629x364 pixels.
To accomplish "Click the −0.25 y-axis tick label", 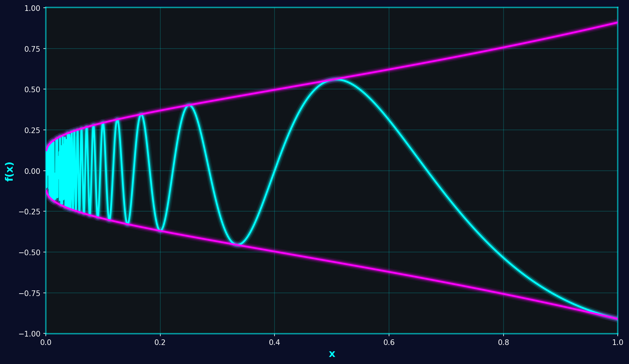I will click(30, 212).
